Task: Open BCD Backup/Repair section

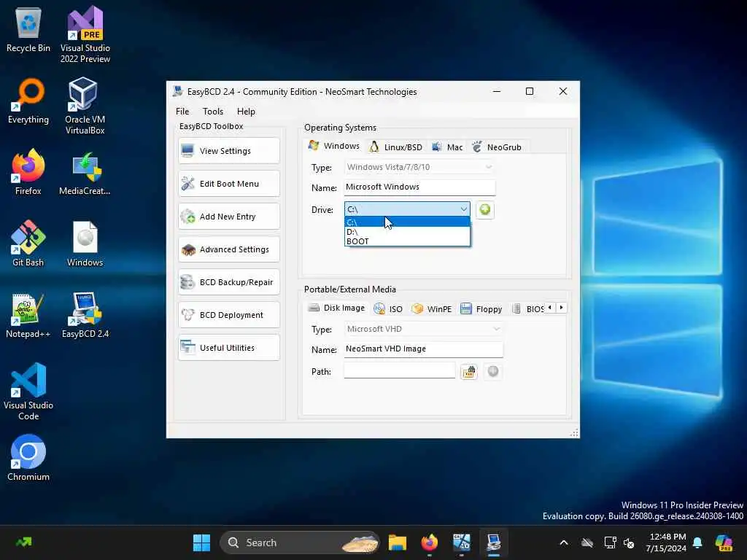Action: (228, 282)
